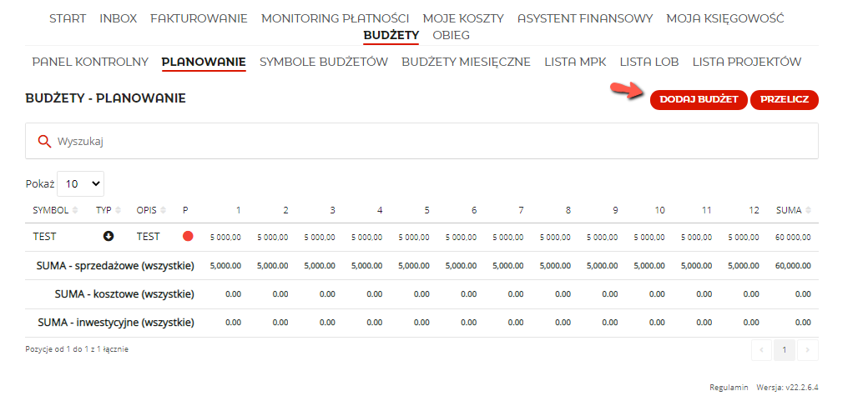Click the TEST symbol cell
This screenshot has height=411, width=868.
44,237
